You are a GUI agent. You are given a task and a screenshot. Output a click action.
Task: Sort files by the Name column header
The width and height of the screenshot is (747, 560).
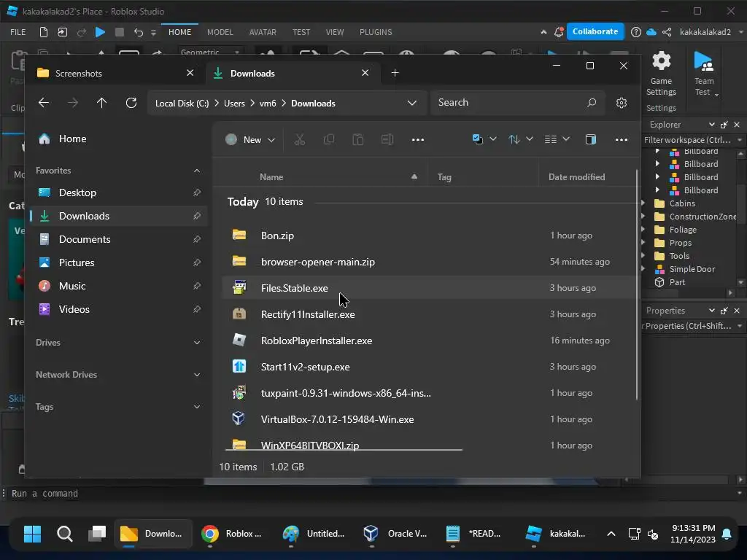271,177
